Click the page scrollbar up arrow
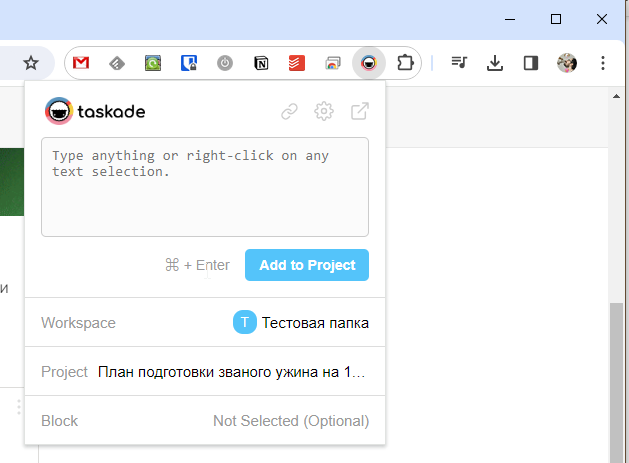 [617, 96]
